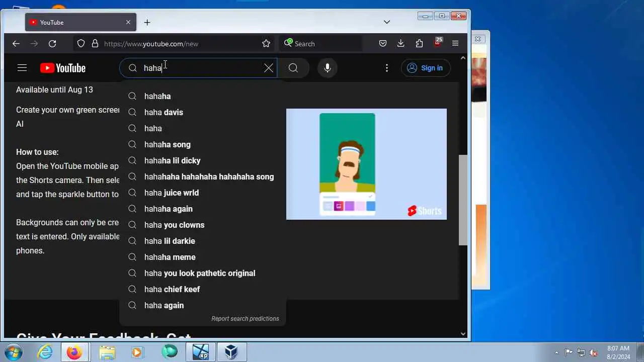Search with your voice microphone button

(328, 68)
